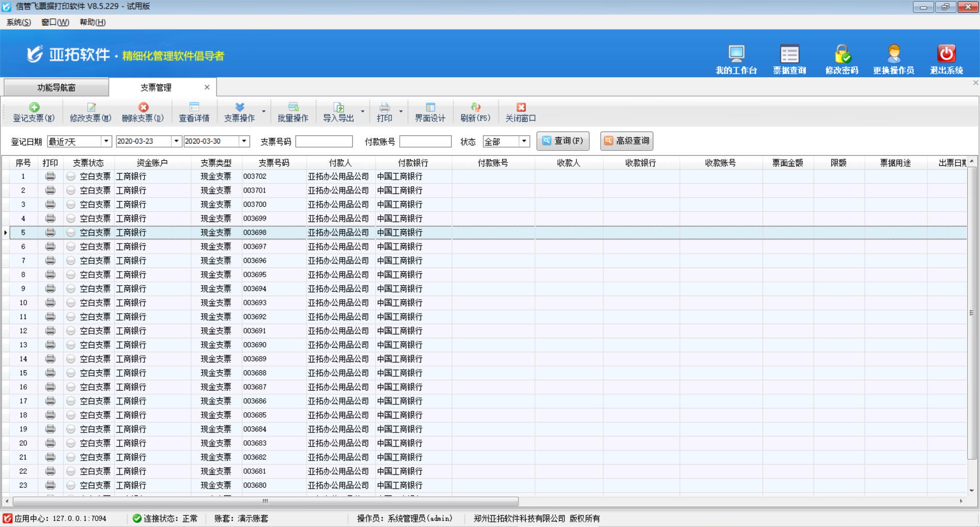The image size is (980, 527).
Task: Click 更换操作员 user icon
Action: (x=893, y=60)
